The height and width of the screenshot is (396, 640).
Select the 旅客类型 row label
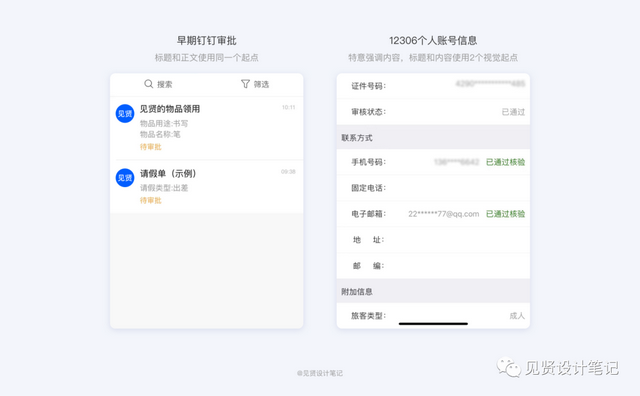coord(369,316)
